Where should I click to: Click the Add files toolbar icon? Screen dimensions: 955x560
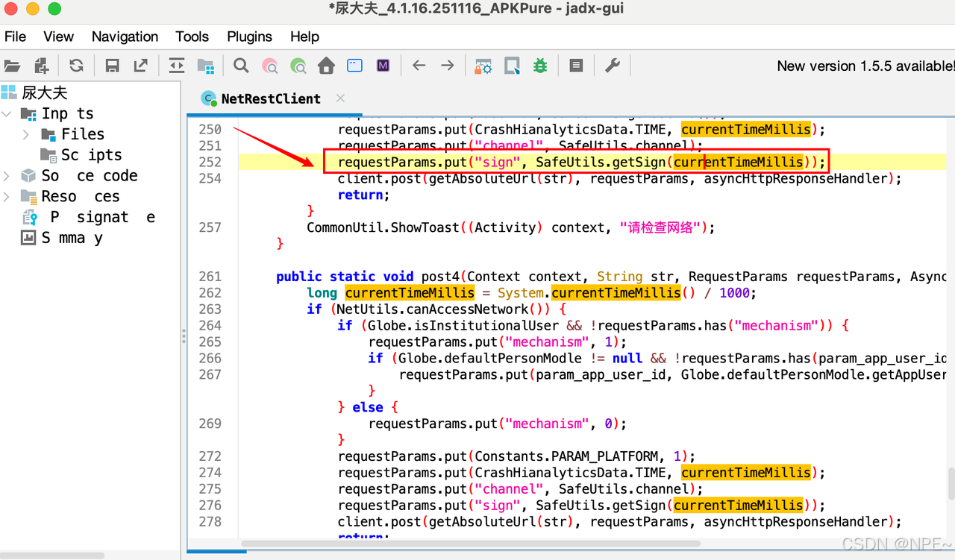point(41,66)
